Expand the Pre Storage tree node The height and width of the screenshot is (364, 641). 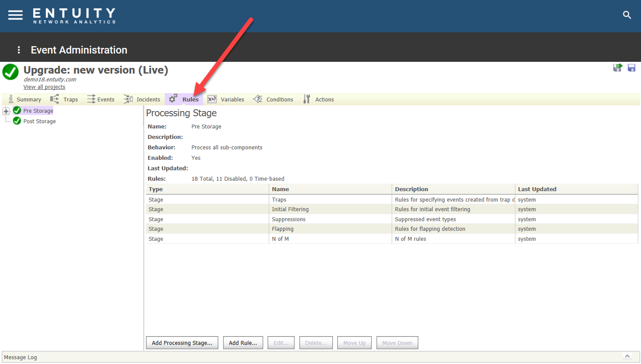6,111
